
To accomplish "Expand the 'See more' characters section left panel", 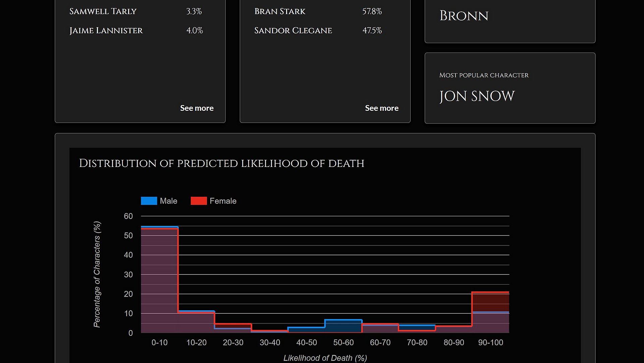I will [196, 107].
